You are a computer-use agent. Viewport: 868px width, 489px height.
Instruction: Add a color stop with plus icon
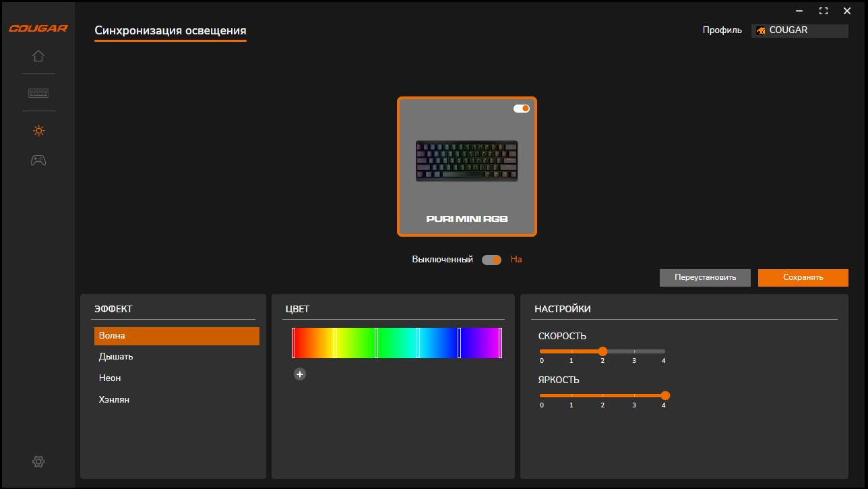pyautogui.click(x=300, y=374)
